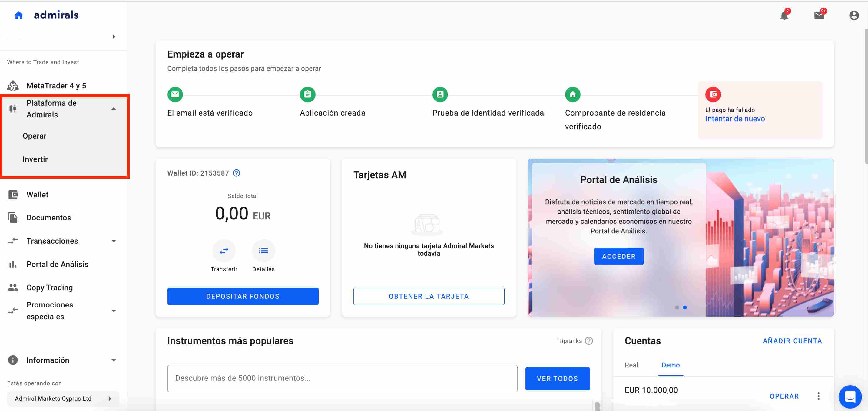Viewport: 868px width, 411px height.
Task: Click the Información info icon
Action: pyautogui.click(x=13, y=360)
